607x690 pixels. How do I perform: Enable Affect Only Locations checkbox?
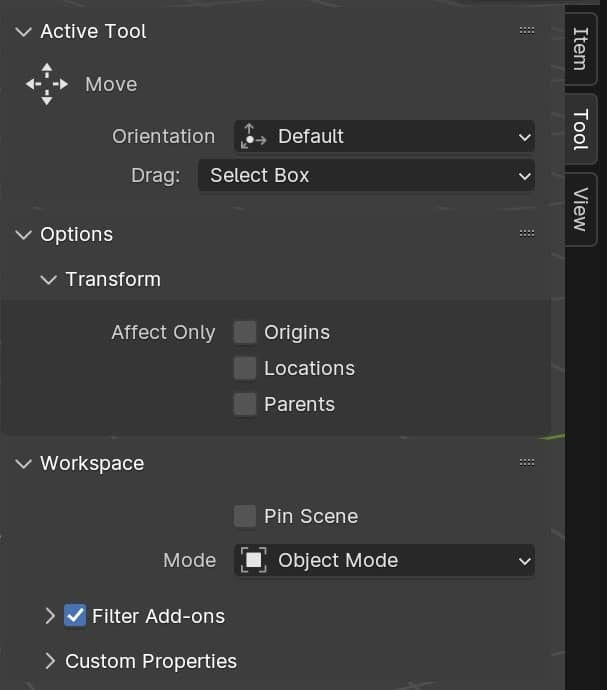[245, 368]
